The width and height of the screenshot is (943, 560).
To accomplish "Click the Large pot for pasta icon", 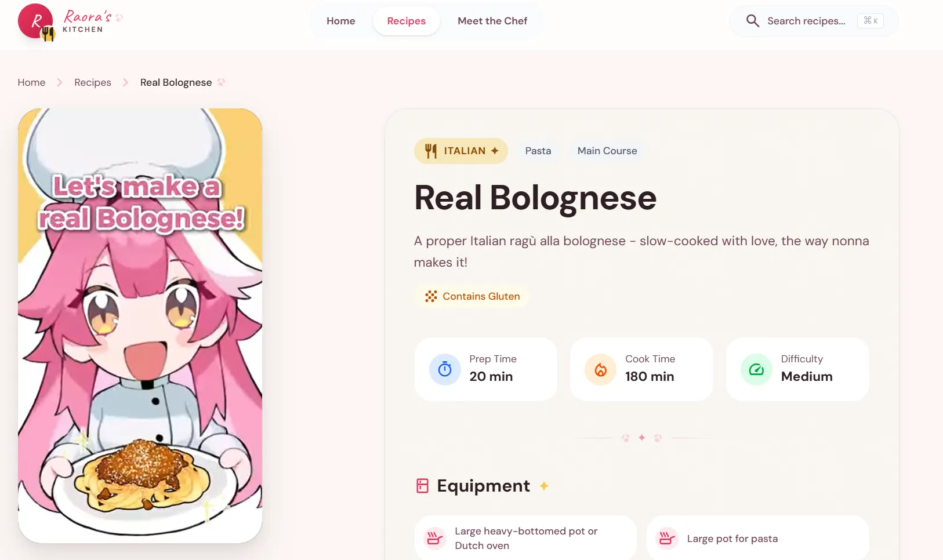I will [666, 538].
